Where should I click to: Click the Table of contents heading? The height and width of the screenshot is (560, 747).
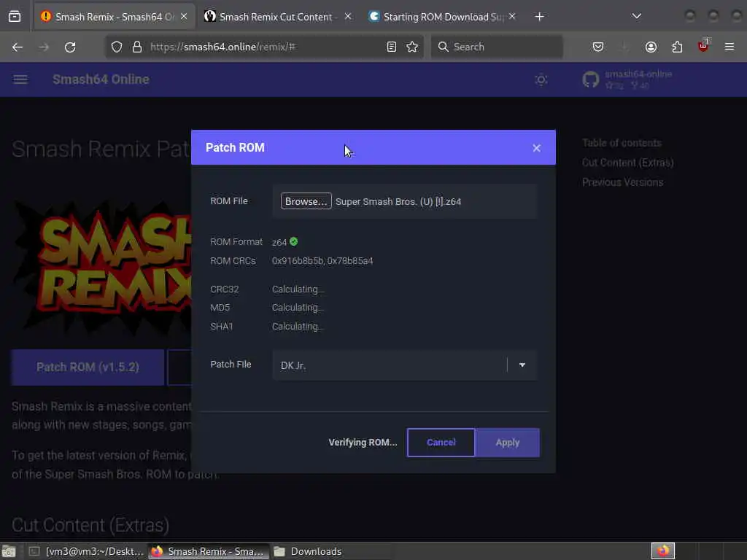click(622, 143)
